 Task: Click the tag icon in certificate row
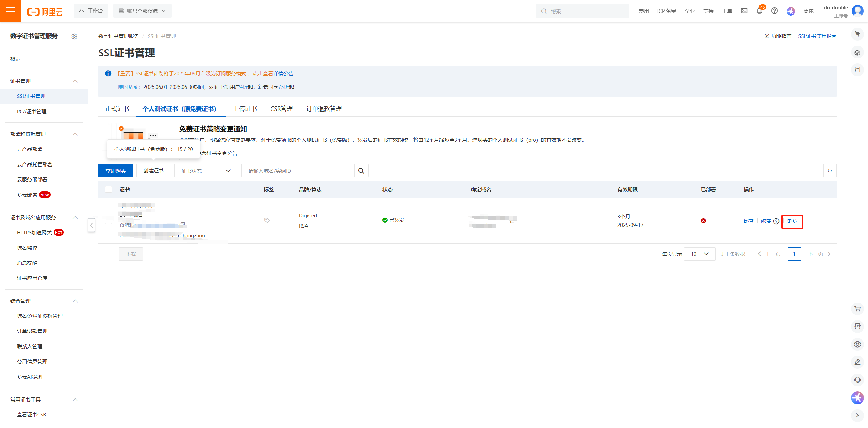(267, 220)
